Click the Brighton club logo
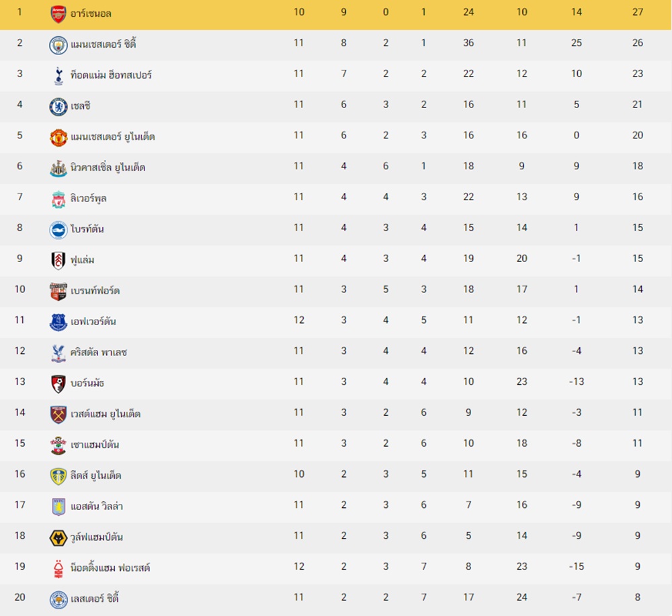This screenshot has width=672, height=616. tap(58, 230)
